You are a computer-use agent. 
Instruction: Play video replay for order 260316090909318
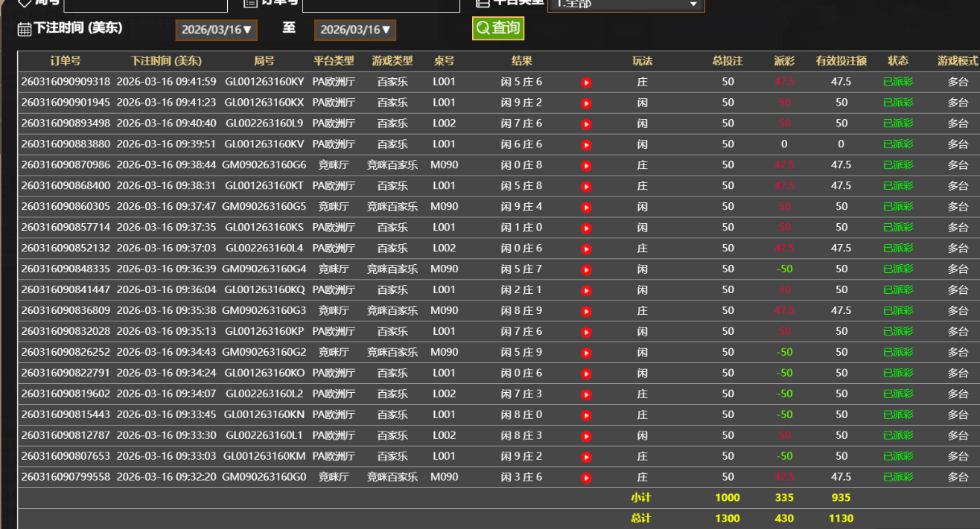pos(586,83)
